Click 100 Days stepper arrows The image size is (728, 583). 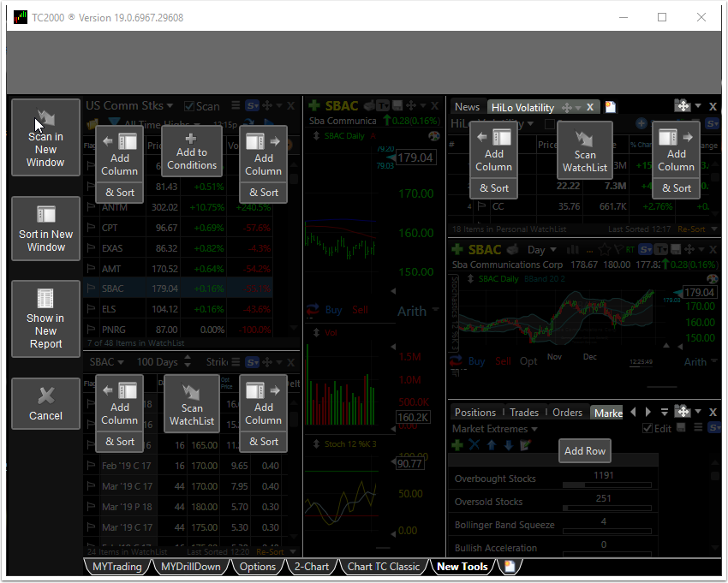click(x=188, y=361)
